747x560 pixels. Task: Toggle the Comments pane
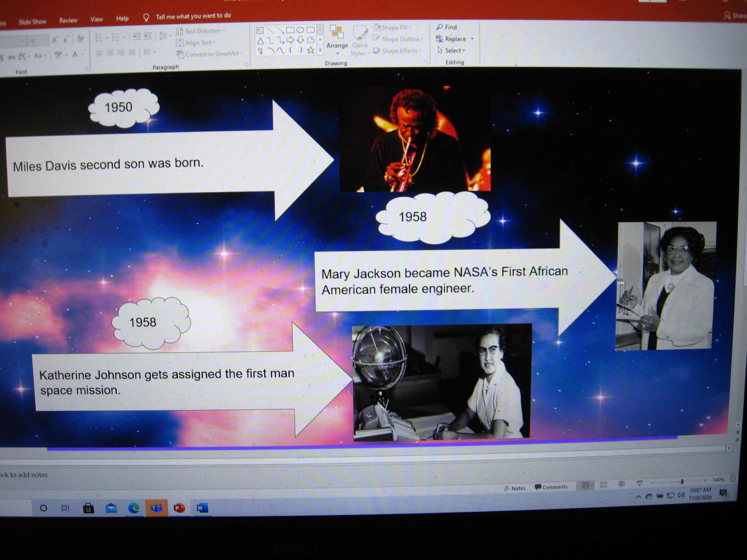pyautogui.click(x=551, y=487)
